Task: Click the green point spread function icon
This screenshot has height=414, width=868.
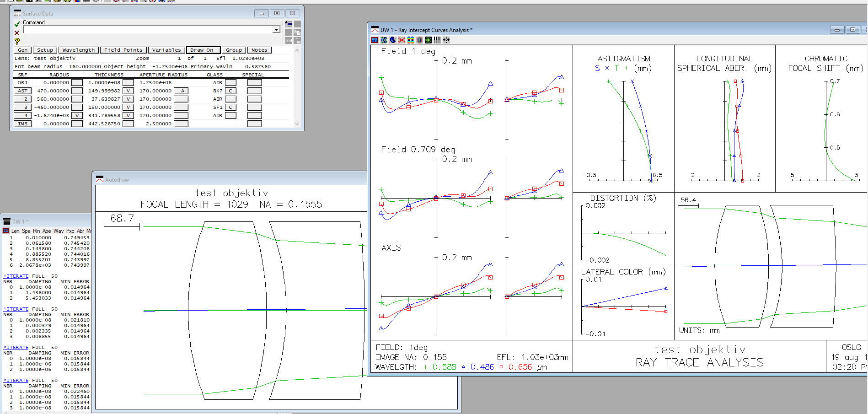Action: coord(428,40)
